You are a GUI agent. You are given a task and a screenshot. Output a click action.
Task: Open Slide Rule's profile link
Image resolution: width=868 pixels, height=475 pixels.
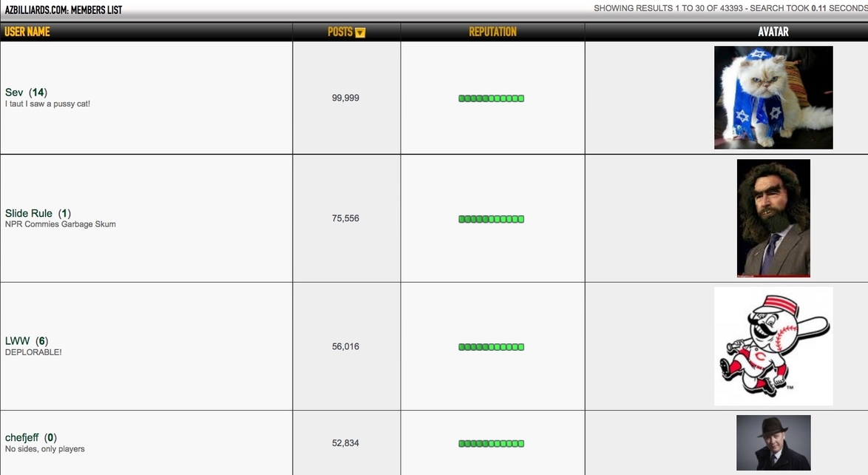point(29,213)
